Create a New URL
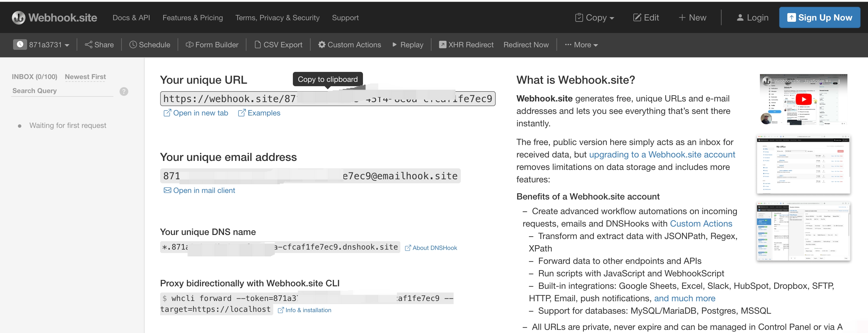 click(x=692, y=17)
